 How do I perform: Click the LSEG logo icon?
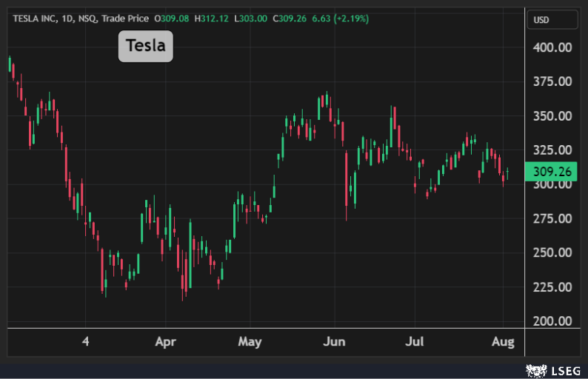coord(535,369)
